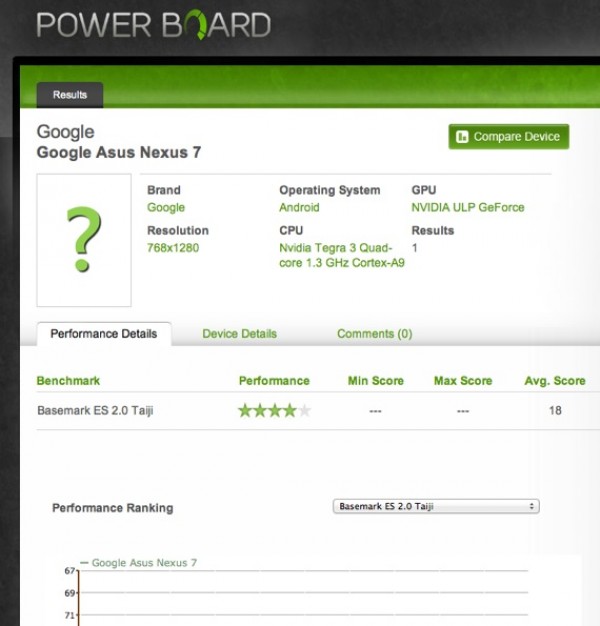Viewport: 600px width, 626px height.
Task: Open the NVIDIA ULP GeForce link
Action: [x=468, y=208]
